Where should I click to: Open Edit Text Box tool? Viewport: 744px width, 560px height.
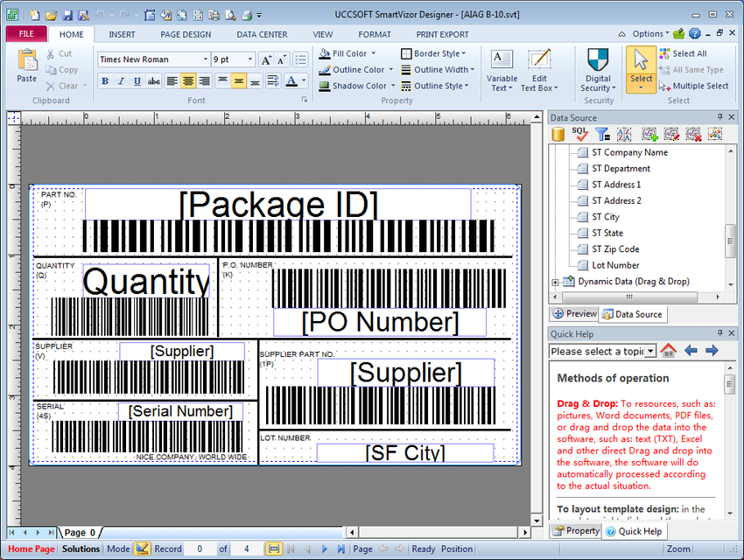pyautogui.click(x=539, y=70)
